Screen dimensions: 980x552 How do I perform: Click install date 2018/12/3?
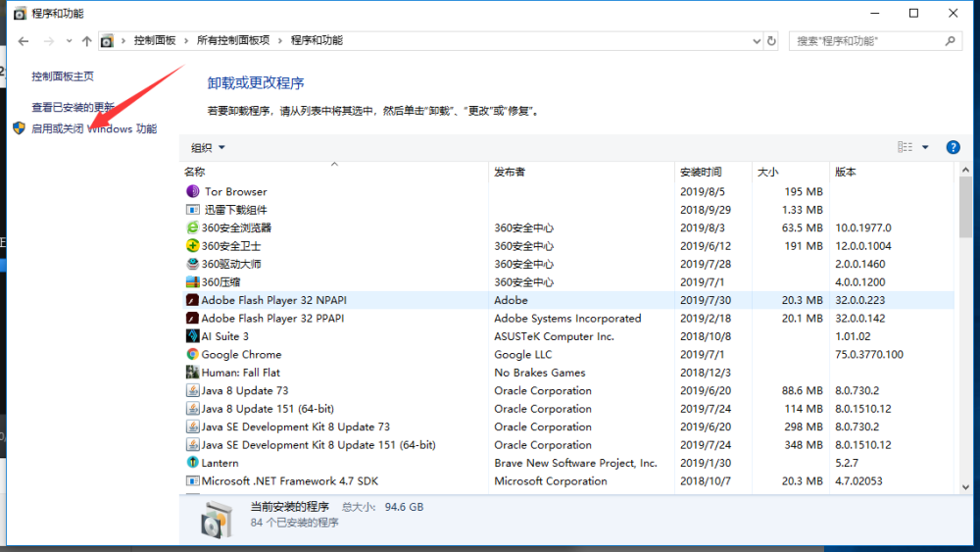(x=705, y=373)
